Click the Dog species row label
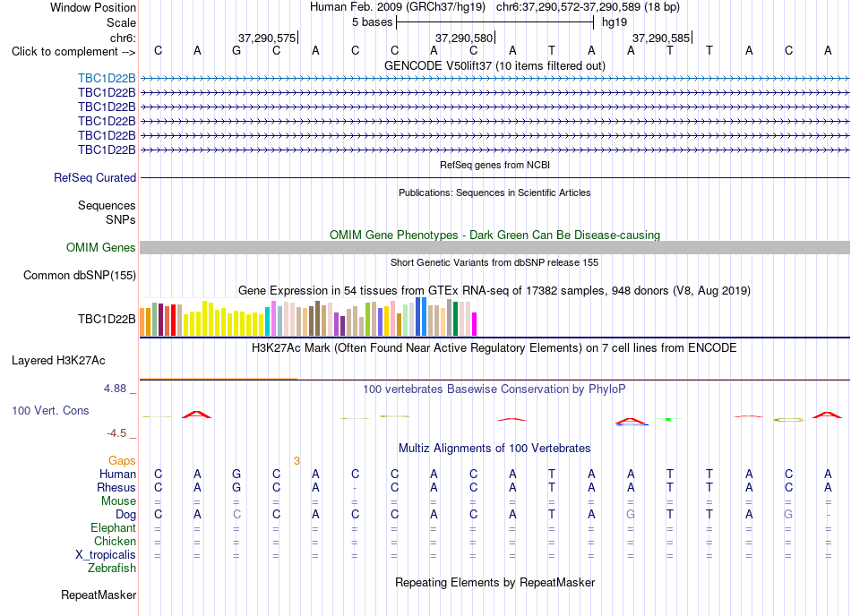The image size is (851, 616). click(125, 515)
